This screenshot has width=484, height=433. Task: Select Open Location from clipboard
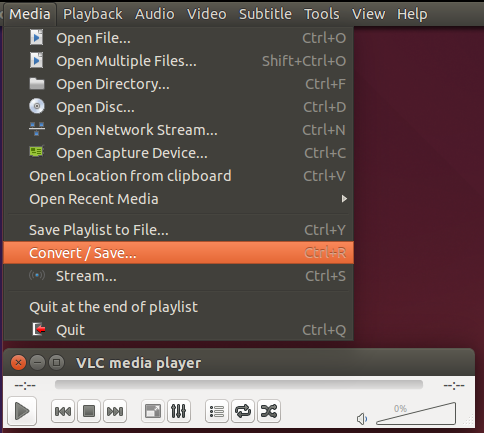point(178,176)
